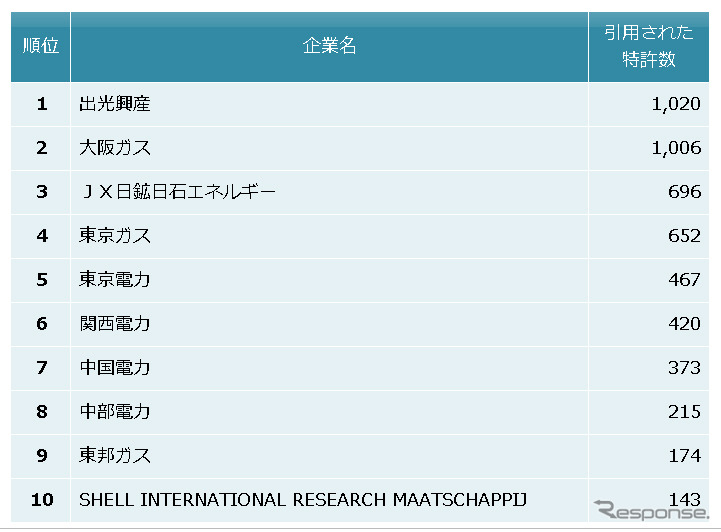This screenshot has width=721, height=532.
Task: Select the company name 大阪ガス
Action: pos(114,148)
